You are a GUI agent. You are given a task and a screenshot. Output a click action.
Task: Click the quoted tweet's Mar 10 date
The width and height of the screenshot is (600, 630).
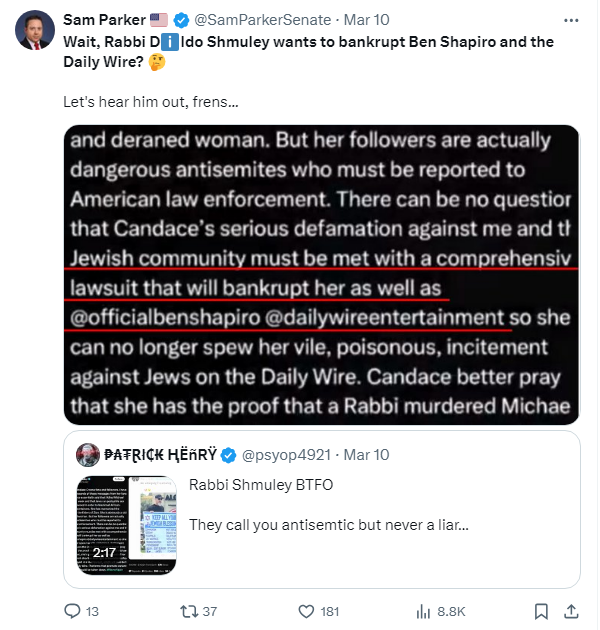[366, 455]
